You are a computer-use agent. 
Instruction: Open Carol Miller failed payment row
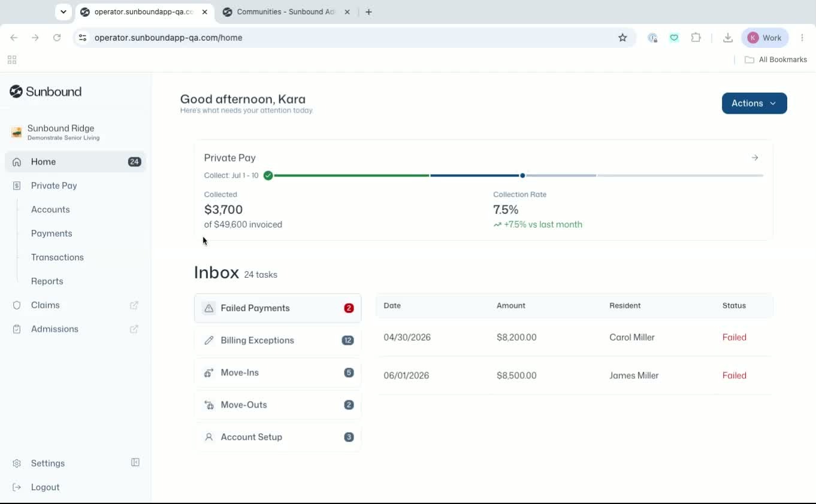pyautogui.click(x=574, y=338)
